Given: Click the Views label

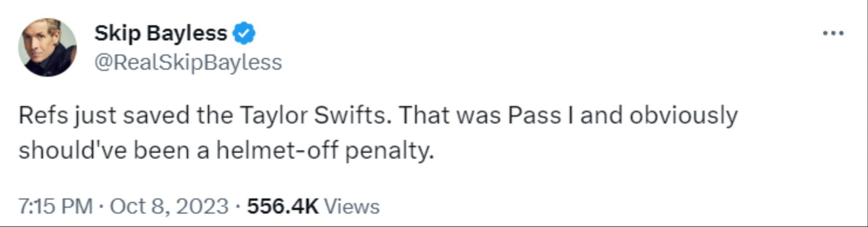Looking at the screenshot, I should point(352,206).
